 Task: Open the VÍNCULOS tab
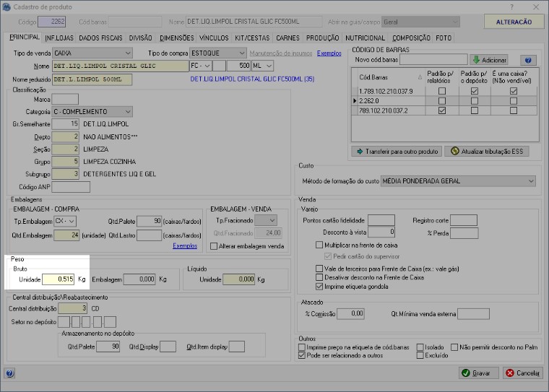214,38
